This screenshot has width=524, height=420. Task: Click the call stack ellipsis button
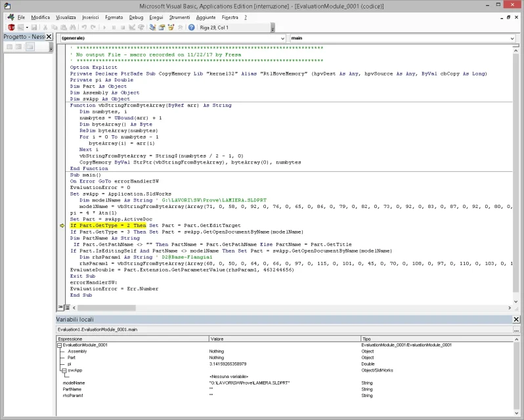click(516, 330)
